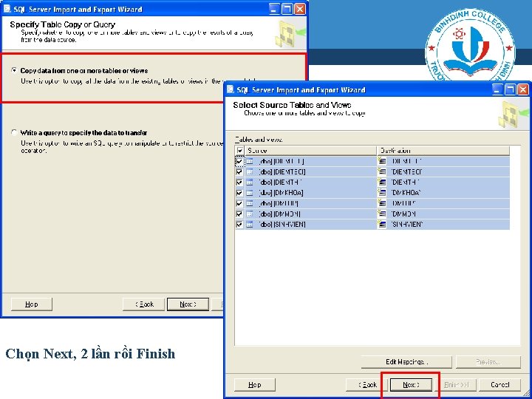Click the source table icon for SINHVIEN
Image resolution: width=532 pixels, height=399 pixels.
pos(250,225)
